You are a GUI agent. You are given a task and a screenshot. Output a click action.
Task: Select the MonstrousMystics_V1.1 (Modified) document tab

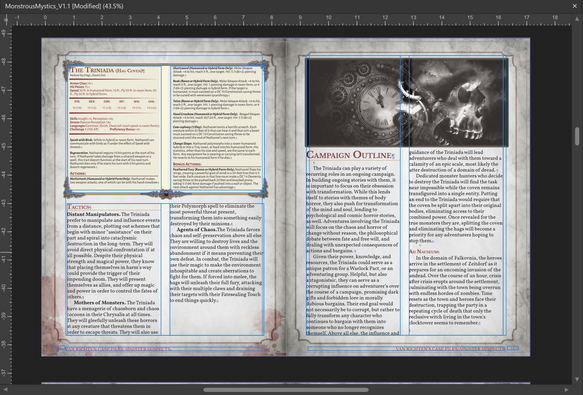tap(64, 6)
